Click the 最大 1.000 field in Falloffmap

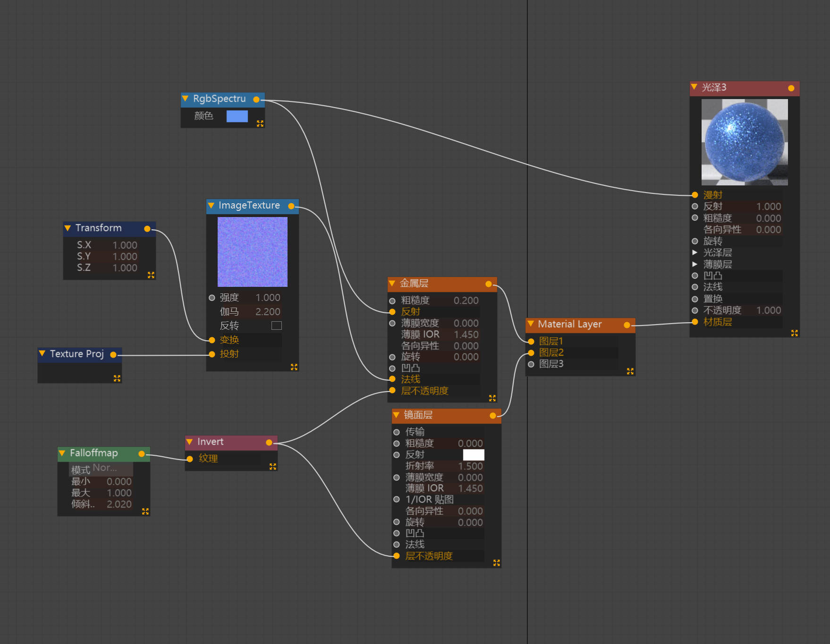(x=102, y=493)
